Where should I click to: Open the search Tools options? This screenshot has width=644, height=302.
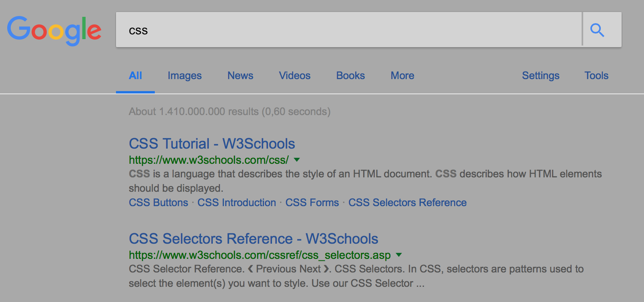(x=596, y=75)
